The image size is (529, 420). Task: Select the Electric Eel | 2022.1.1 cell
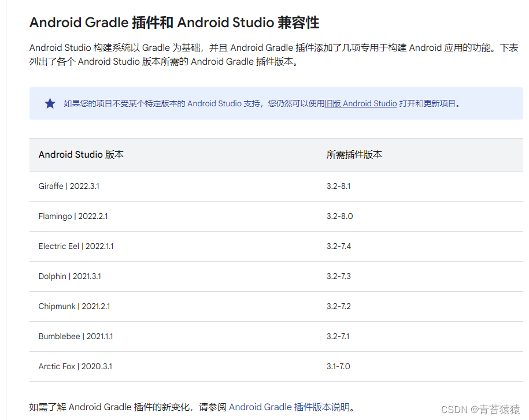76,247
